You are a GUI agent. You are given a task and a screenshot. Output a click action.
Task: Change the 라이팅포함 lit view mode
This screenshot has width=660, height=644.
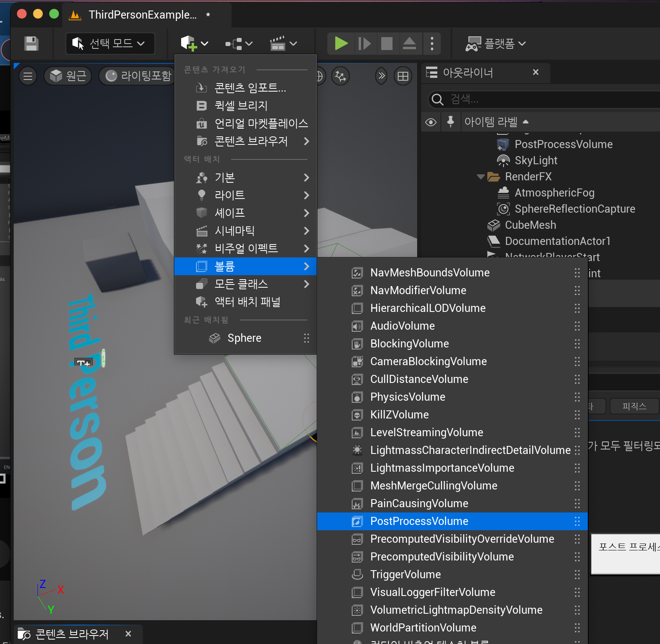click(137, 76)
